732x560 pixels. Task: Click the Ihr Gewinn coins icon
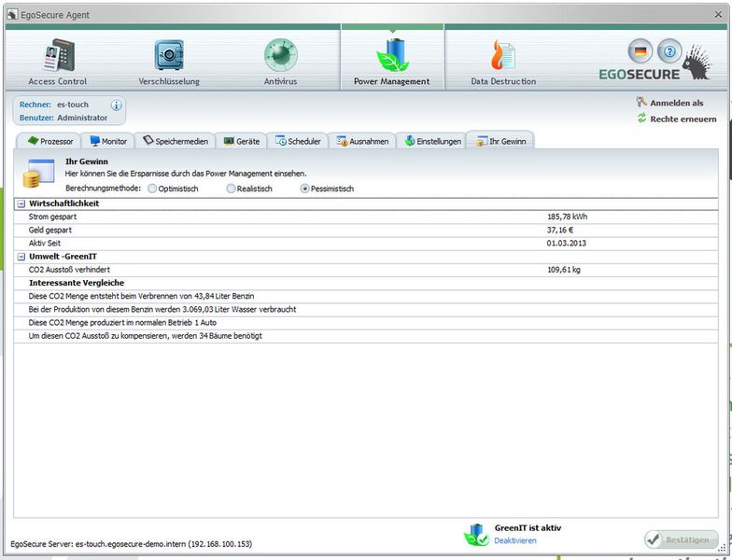(38, 174)
